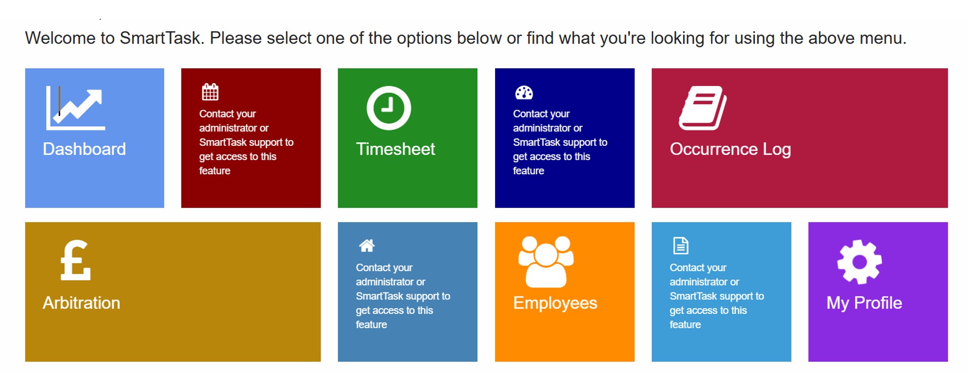Click the Dashboard line chart icon
This screenshot has width=980, height=378.
click(x=75, y=108)
